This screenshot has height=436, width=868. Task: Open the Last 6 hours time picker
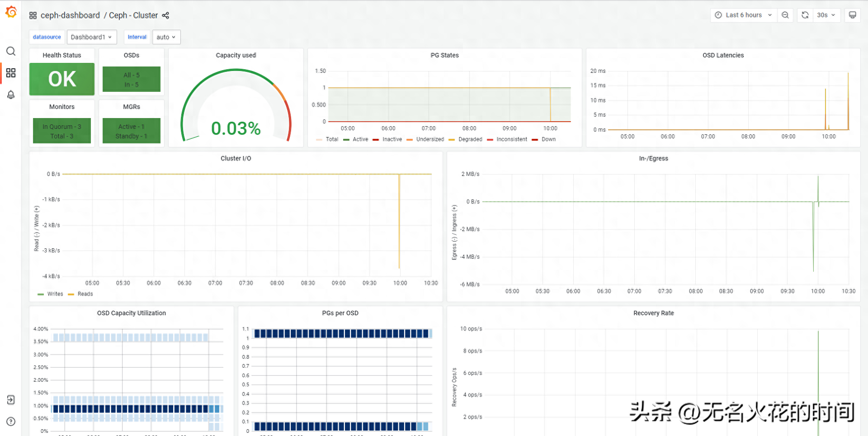pyautogui.click(x=744, y=15)
